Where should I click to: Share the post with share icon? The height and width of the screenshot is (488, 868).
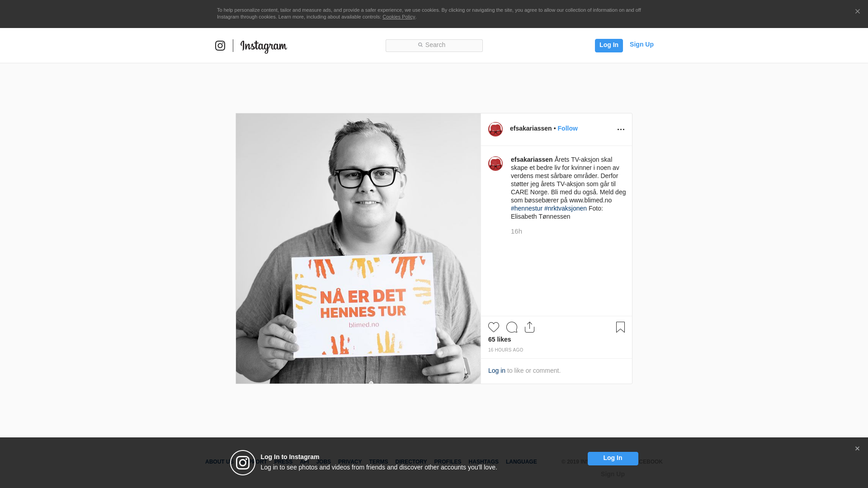[530, 327]
